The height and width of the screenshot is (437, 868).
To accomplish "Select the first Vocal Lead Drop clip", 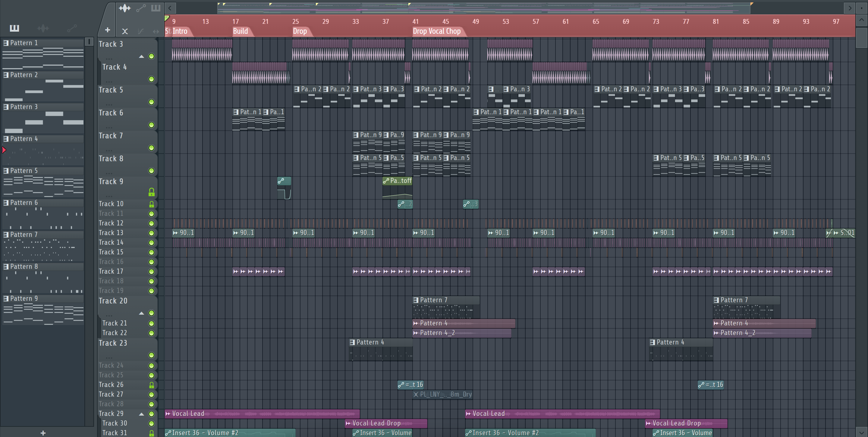I will pyautogui.click(x=386, y=423).
